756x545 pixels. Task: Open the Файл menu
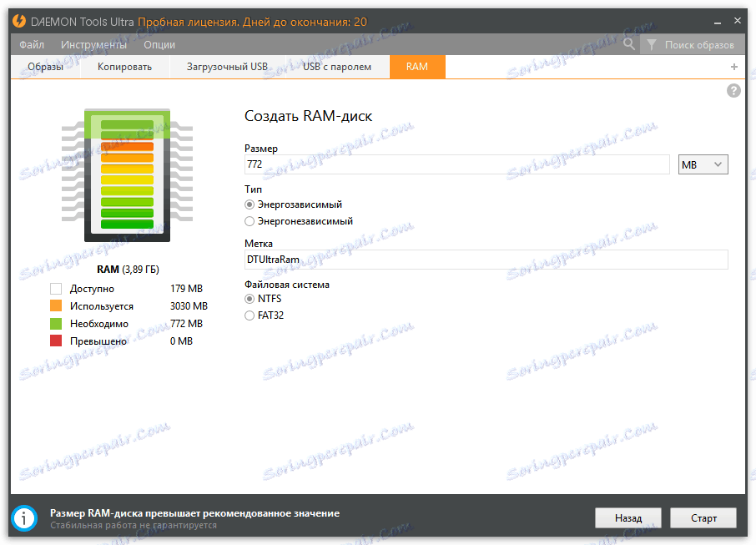click(x=32, y=45)
